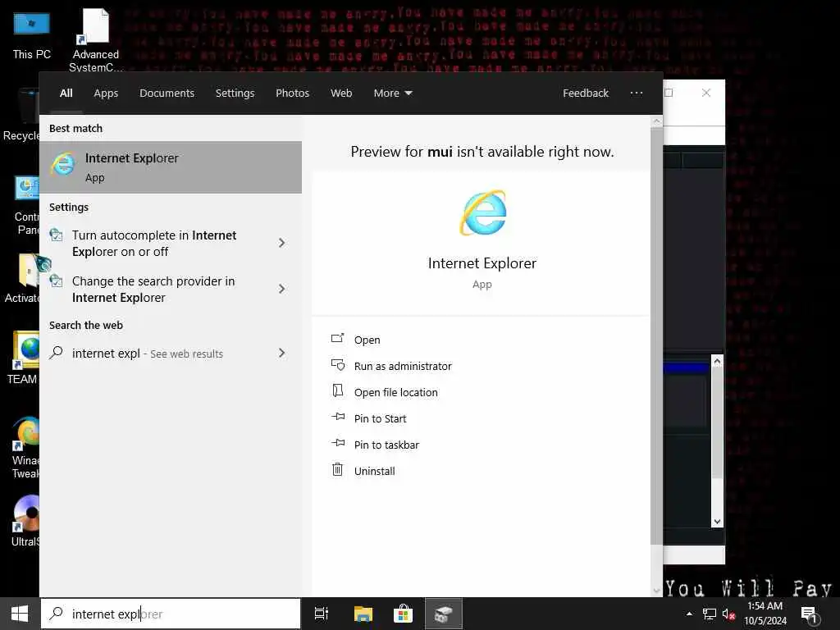Click the pin icon beside Pin to Start
This screenshot has width=840, height=630.
tap(338, 416)
